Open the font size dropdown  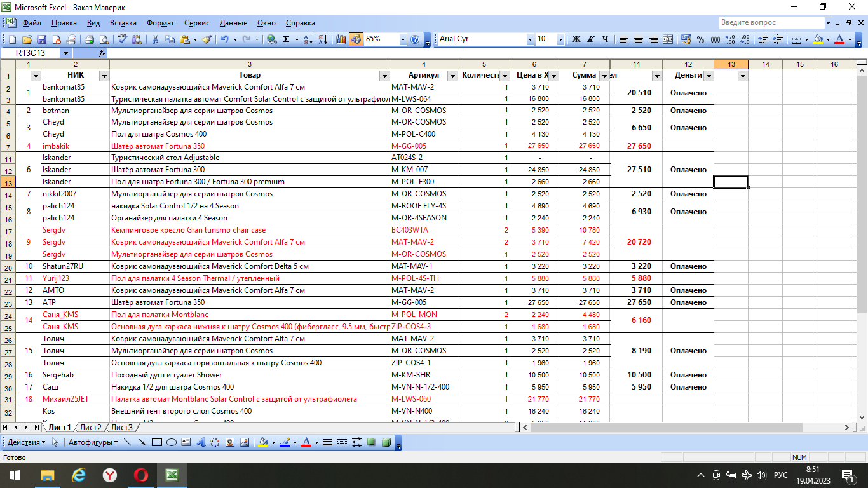(560, 39)
